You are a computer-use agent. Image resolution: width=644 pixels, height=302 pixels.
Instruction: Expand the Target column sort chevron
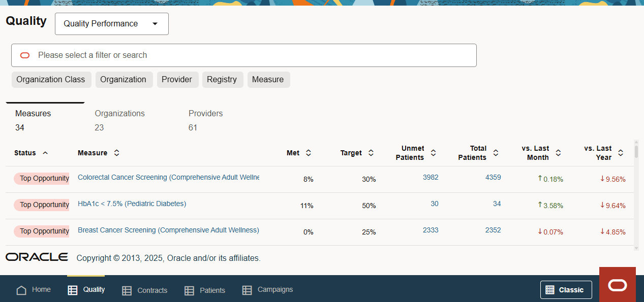[371, 152]
